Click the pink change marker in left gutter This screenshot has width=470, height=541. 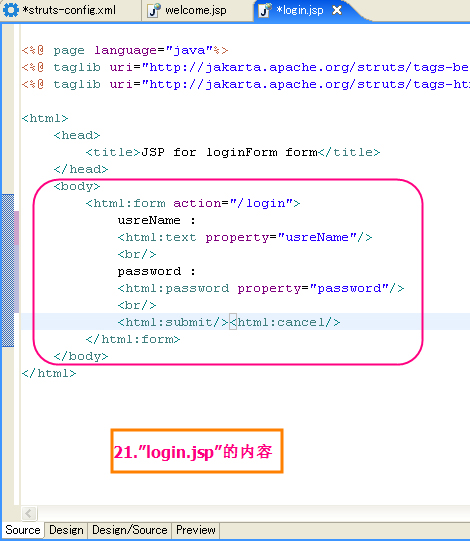click(17, 228)
